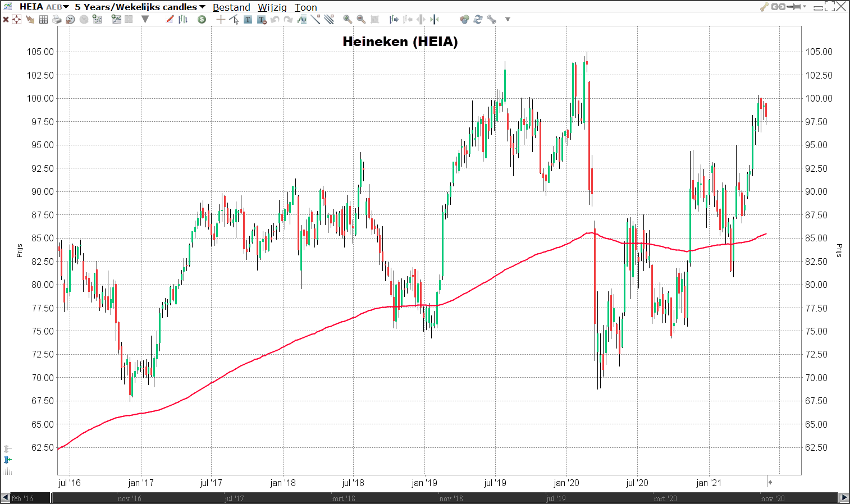Change the bar chart style icon

tap(183, 20)
